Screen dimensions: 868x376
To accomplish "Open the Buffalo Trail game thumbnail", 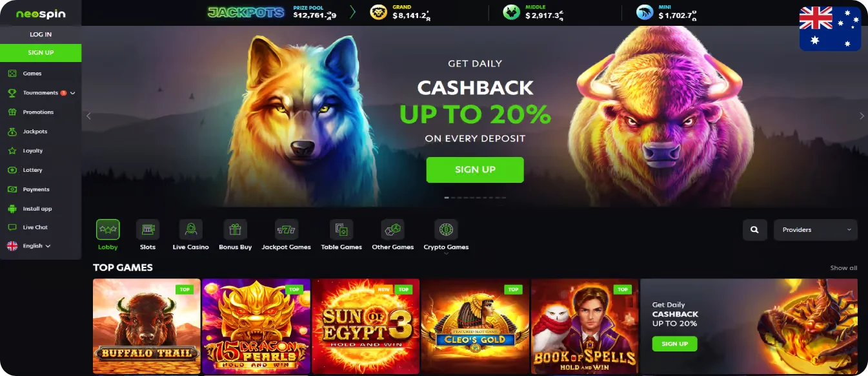I will [x=146, y=326].
